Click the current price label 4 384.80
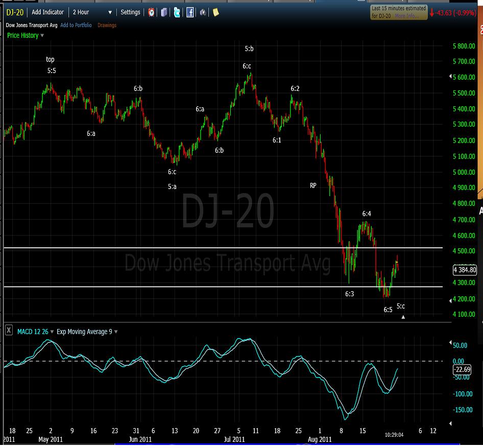The image size is (483, 448). coord(465,270)
